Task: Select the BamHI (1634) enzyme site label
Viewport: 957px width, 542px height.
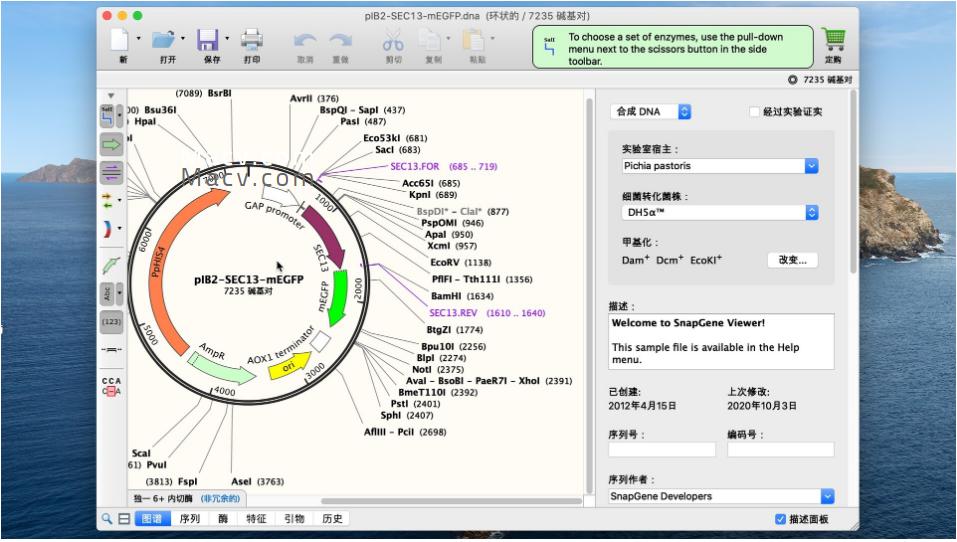Action: click(462, 296)
